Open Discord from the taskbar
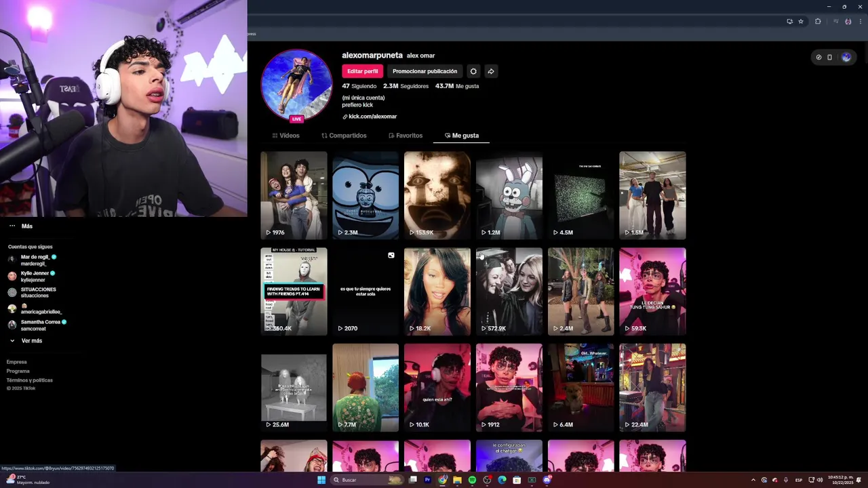The width and height of the screenshot is (868, 488). tap(547, 480)
